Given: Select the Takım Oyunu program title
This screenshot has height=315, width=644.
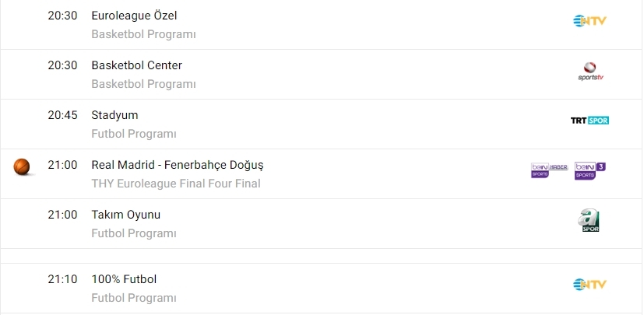Looking at the screenshot, I should 125,215.
